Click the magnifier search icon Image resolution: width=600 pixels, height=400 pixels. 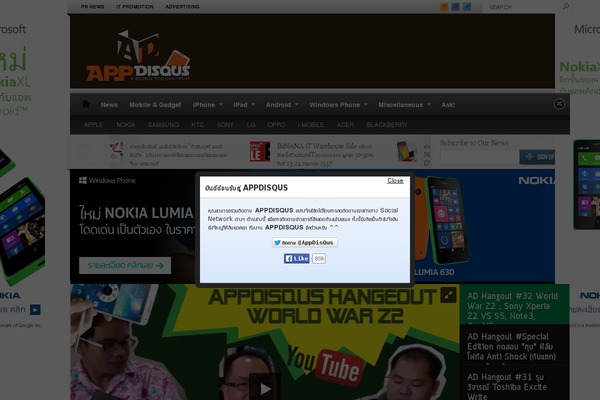[566, 7]
